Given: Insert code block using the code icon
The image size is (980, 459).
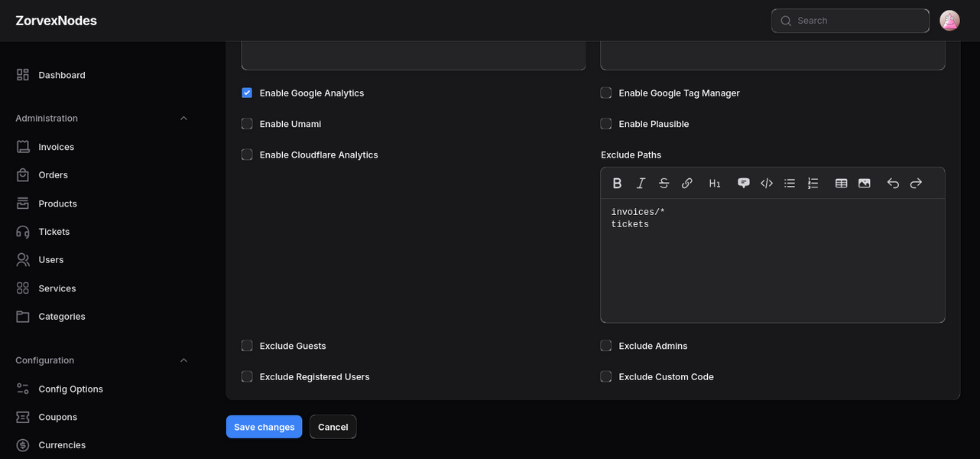Looking at the screenshot, I should [x=767, y=183].
